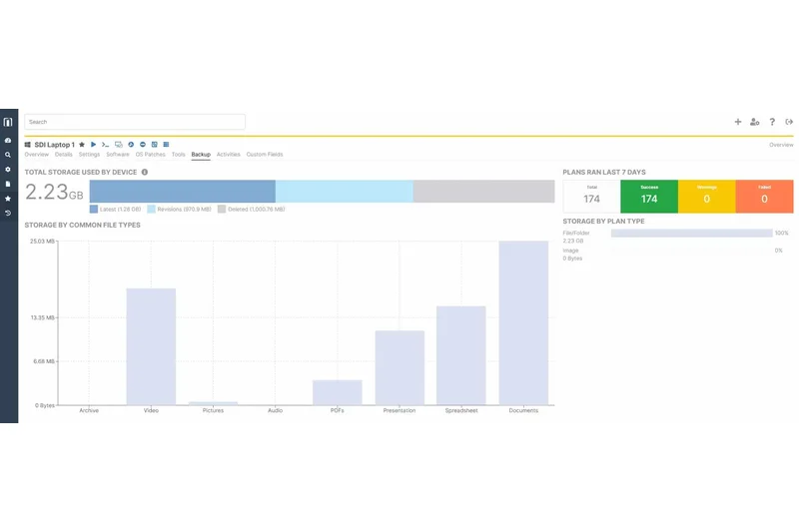Viewport: 799px width, 532px height.
Task: Click the run script play icon
Action: [93, 145]
